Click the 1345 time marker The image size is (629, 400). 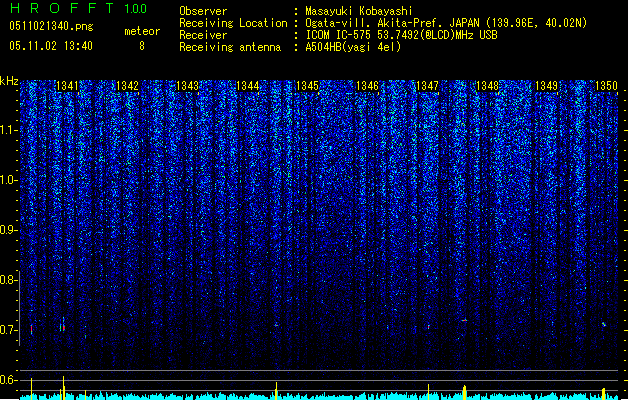click(x=307, y=86)
